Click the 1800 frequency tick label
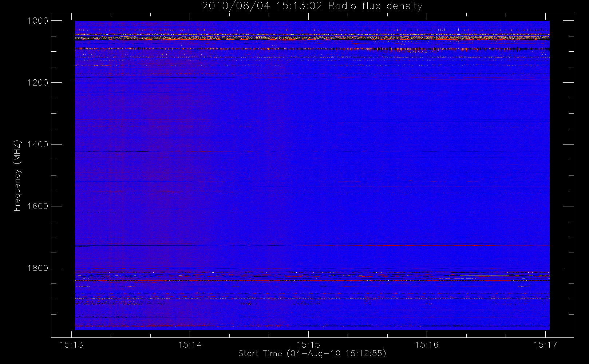Screen dimensions: 589x364 coord(38,268)
